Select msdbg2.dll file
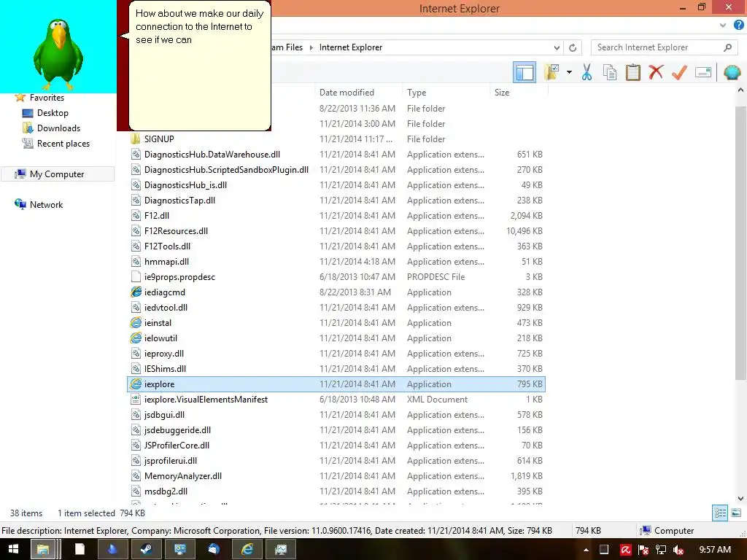747x560 pixels. [336, 491]
